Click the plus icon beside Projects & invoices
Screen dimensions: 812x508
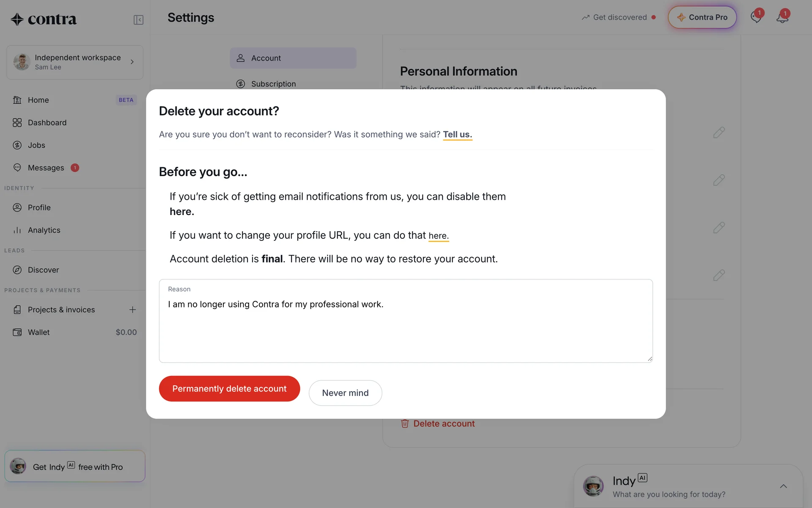[132, 310]
